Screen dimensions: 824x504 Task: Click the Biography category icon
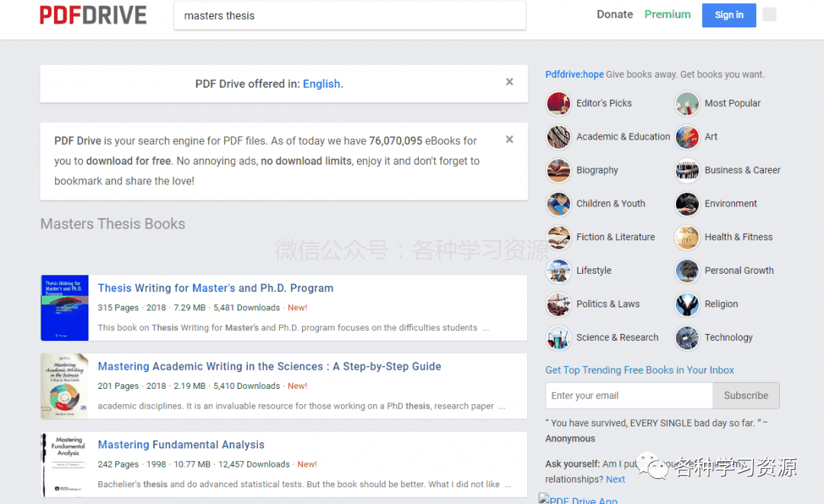tap(558, 171)
